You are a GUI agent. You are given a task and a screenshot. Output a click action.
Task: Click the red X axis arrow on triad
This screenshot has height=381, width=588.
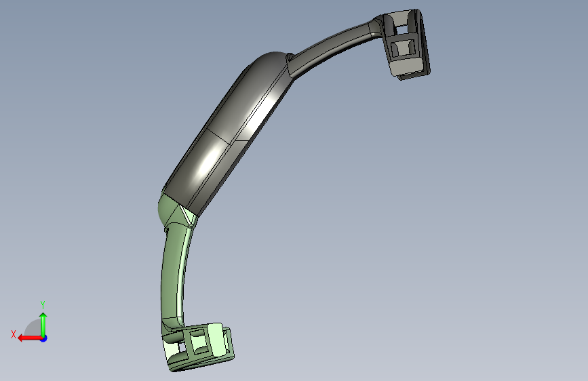coord(29,338)
